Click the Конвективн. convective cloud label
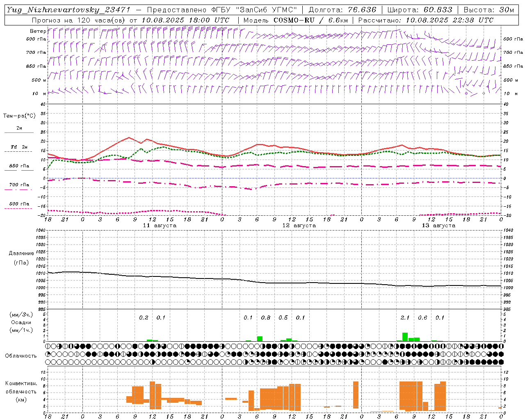This screenshot has height=420, width=525. point(21,383)
